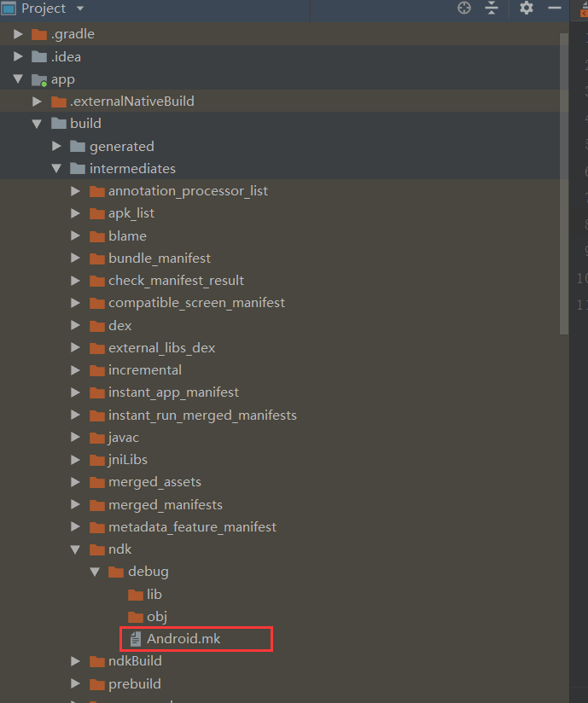Hide the Project tool window via minus icon
This screenshot has width=588, height=703.
point(554,8)
